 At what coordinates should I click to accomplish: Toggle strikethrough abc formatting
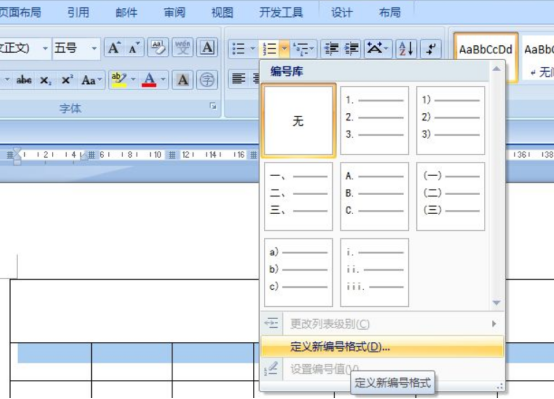(24, 80)
